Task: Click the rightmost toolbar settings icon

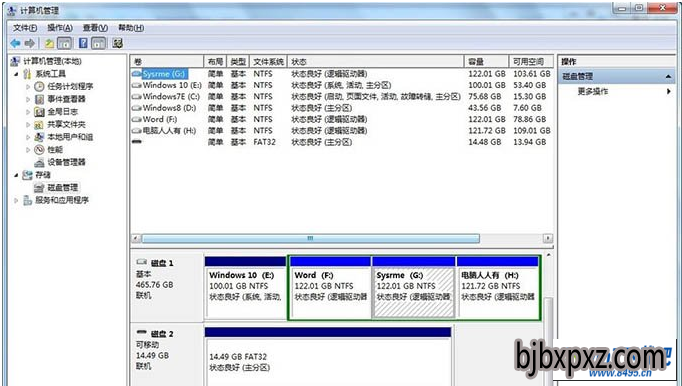Action: pyautogui.click(x=117, y=43)
